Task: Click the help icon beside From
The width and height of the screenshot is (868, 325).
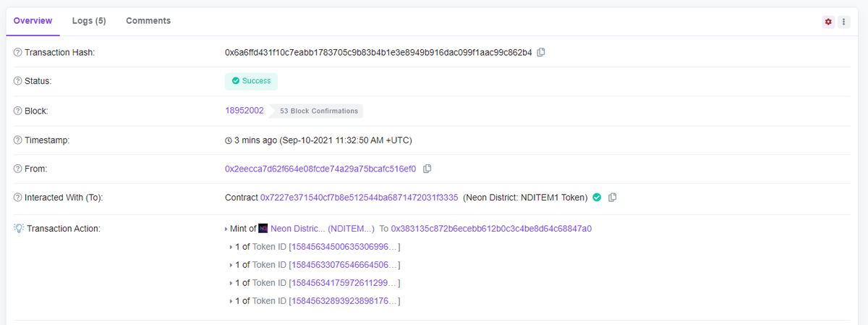Action: pos(18,169)
